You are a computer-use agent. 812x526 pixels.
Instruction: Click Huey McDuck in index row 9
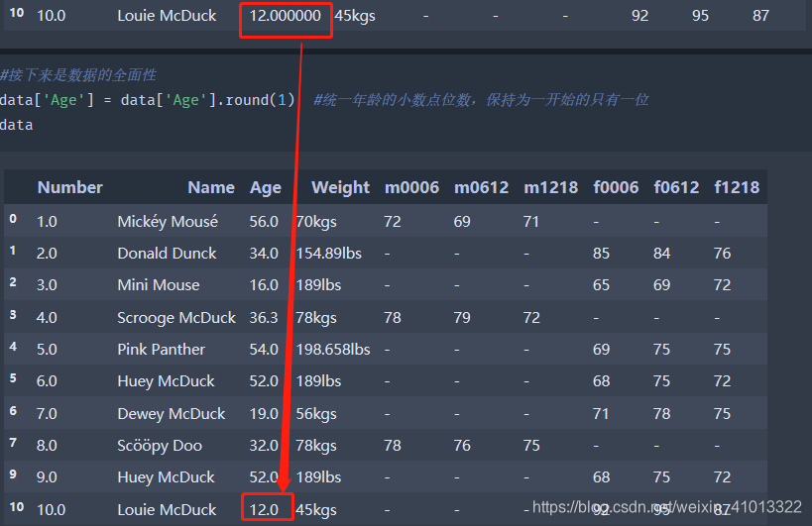pos(166,476)
